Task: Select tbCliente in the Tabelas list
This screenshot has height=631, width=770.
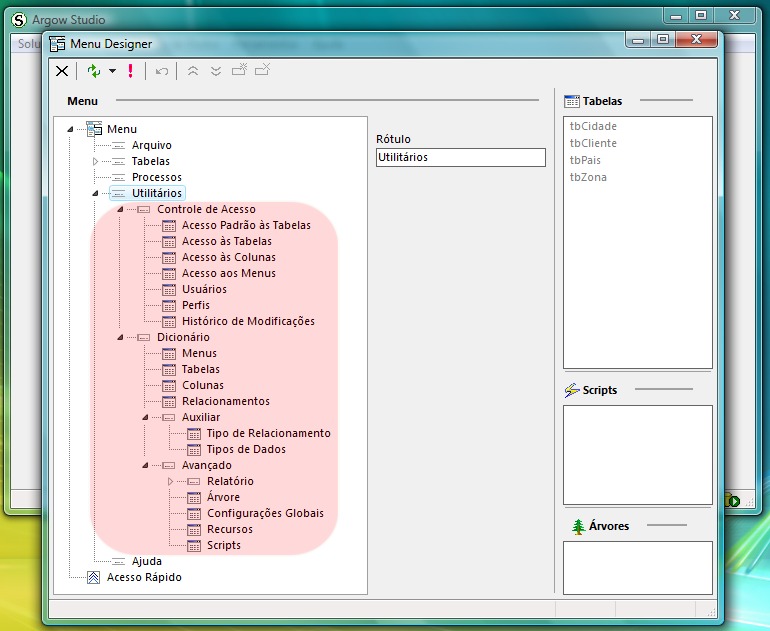Action: click(593, 143)
